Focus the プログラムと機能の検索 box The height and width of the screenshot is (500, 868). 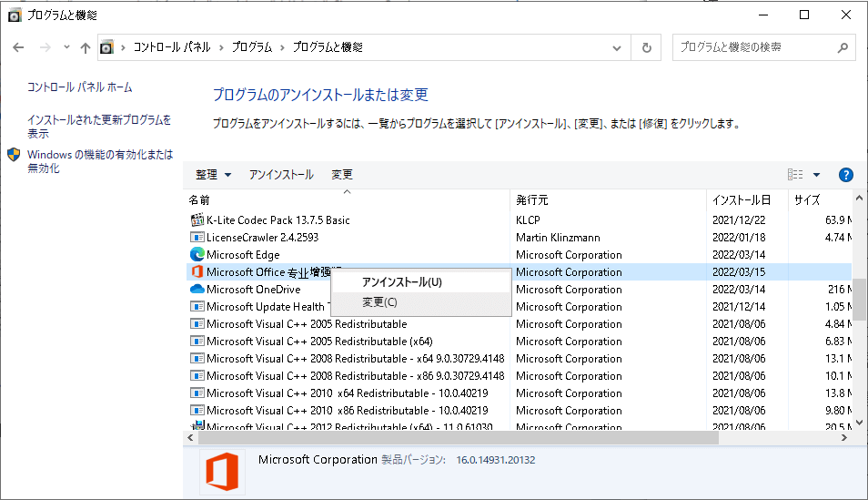click(x=764, y=47)
